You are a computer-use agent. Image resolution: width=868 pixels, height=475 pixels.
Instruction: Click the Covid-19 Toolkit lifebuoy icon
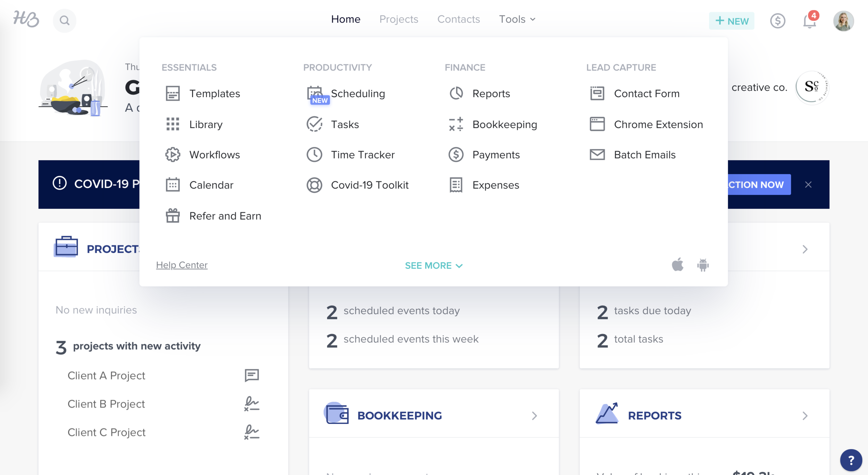click(314, 185)
